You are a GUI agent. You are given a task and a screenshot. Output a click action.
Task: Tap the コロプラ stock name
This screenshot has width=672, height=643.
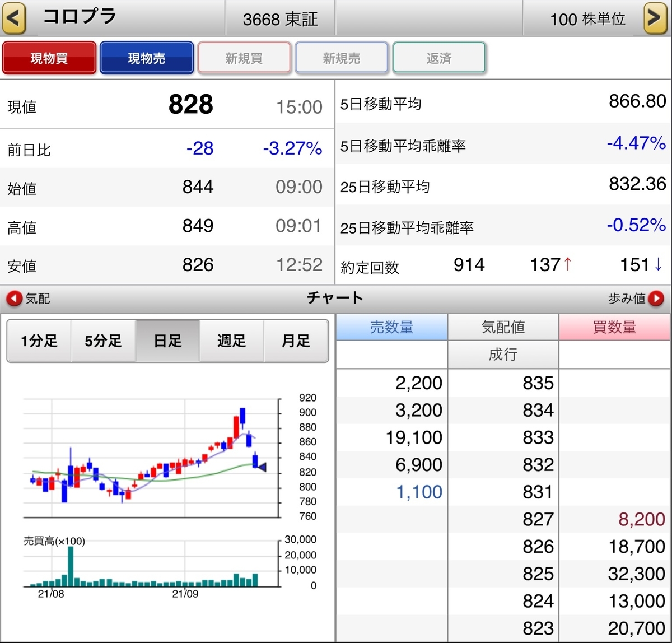pyautogui.click(x=80, y=16)
